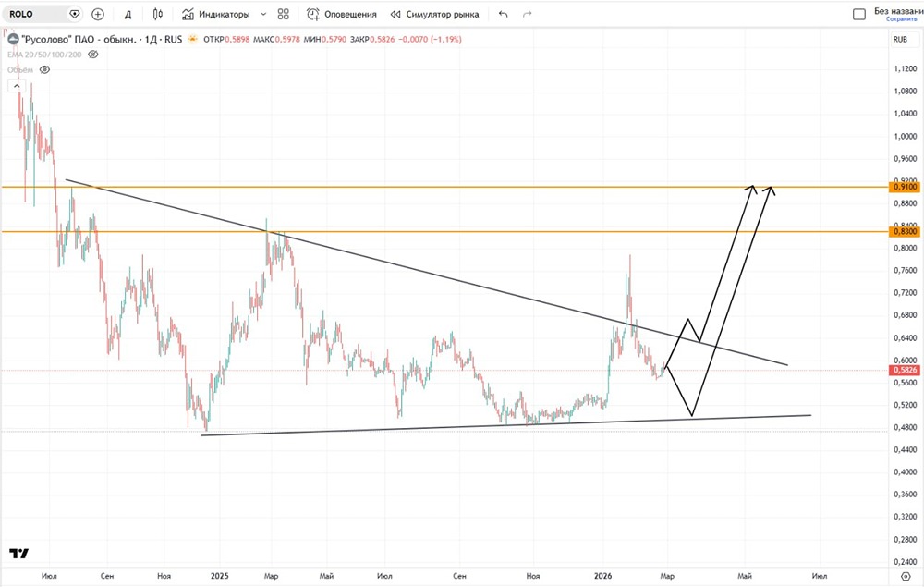
Task: Create an alert via Оповещения
Action: [342, 14]
